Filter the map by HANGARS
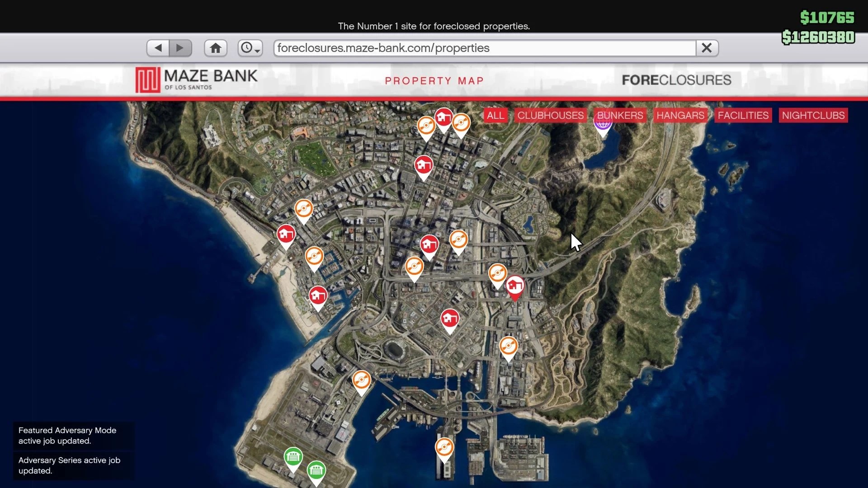868x488 pixels. click(x=680, y=115)
